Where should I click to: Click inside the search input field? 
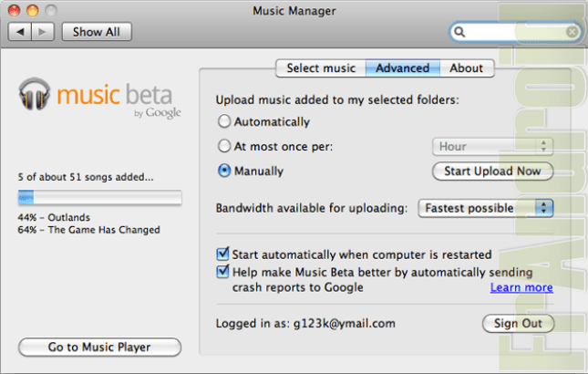[516, 32]
